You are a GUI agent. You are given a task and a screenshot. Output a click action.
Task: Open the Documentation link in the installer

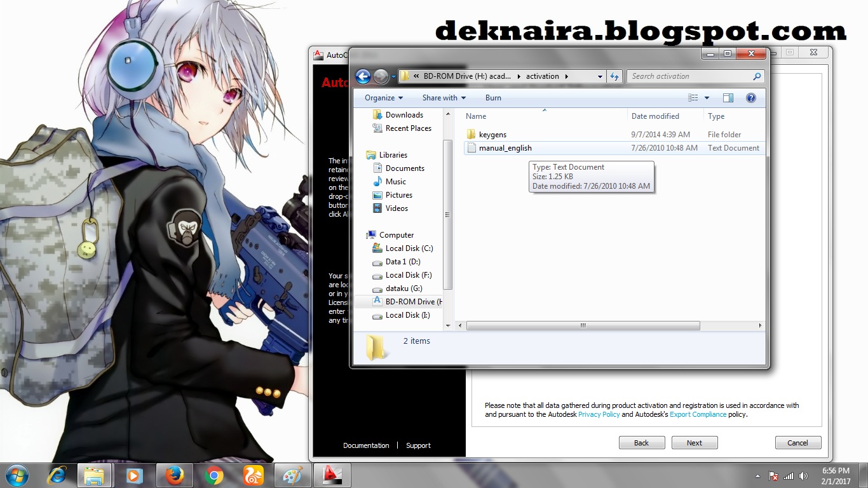tap(366, 445)
